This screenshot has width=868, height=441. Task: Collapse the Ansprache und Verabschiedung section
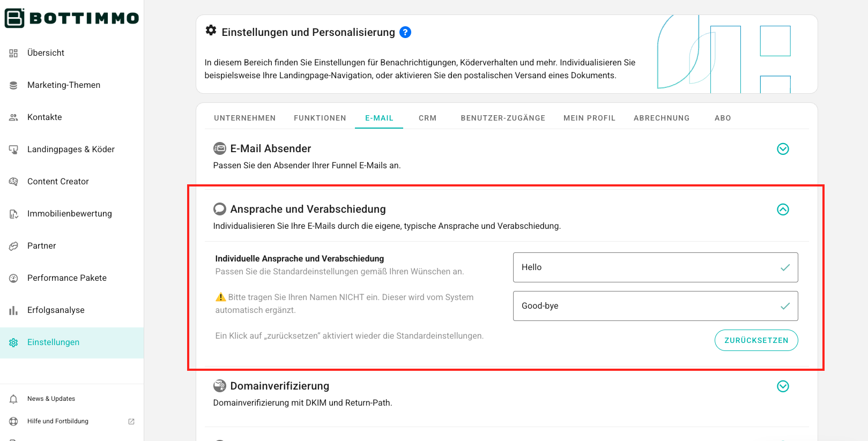[783, 210]
